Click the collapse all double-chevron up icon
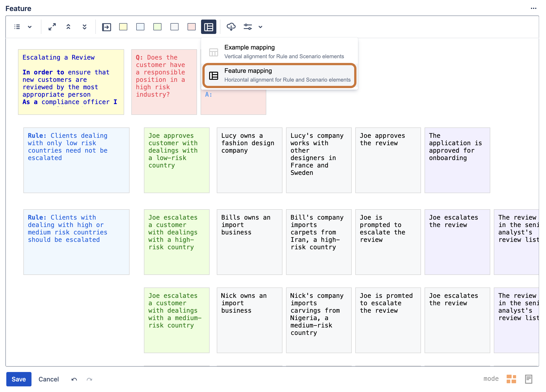Image resolution: width=546 pixels, height=392 pixels. point(68,27)
